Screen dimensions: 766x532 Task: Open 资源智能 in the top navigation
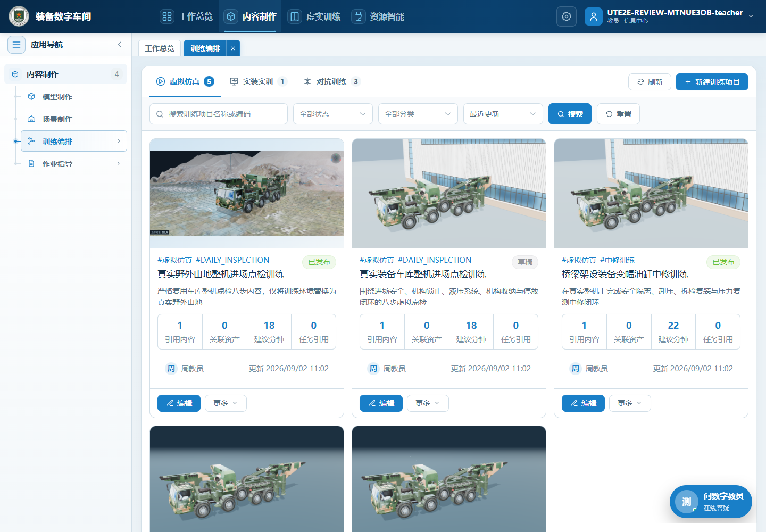[x=378, y=16]
